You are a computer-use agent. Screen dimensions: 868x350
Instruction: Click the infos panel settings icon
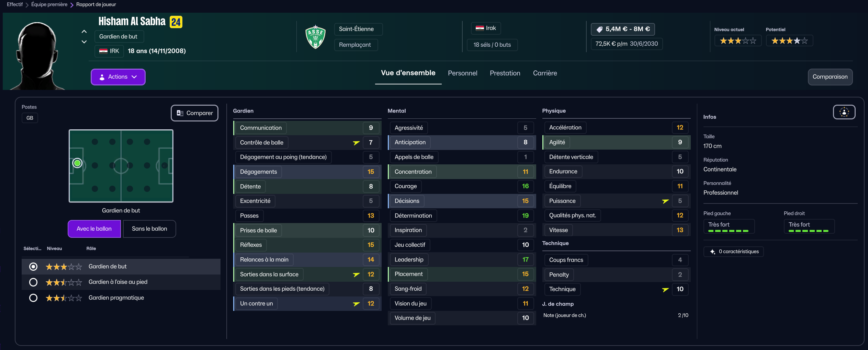pyautogui.click(x=844, y=112)
